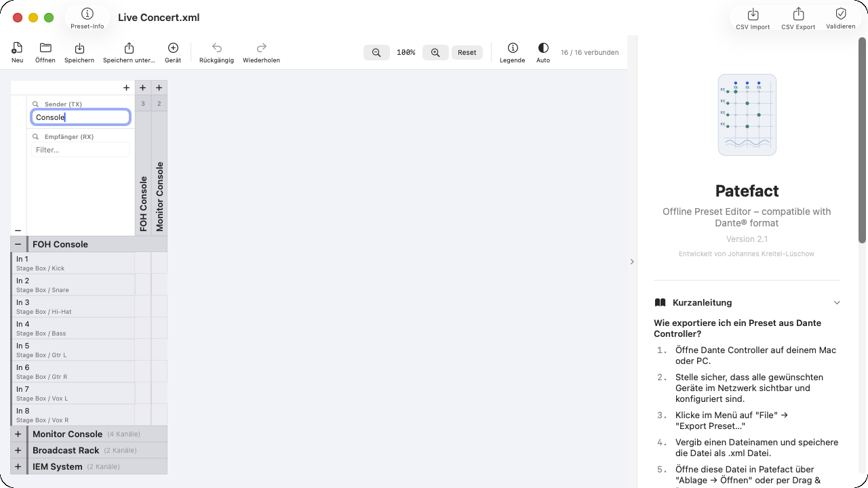Zoom in the matrix view
The width and height of the screenshot is (868, 488).
click(x=435, y=52)
